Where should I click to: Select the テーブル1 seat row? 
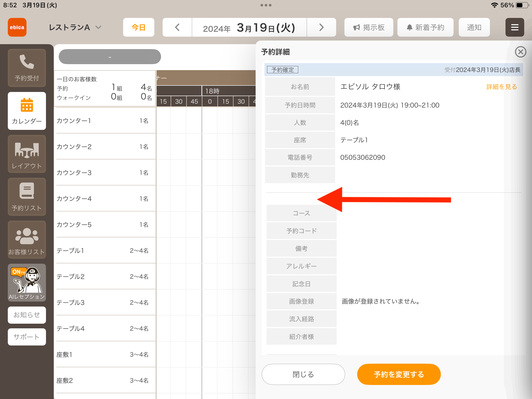point(106,250)
